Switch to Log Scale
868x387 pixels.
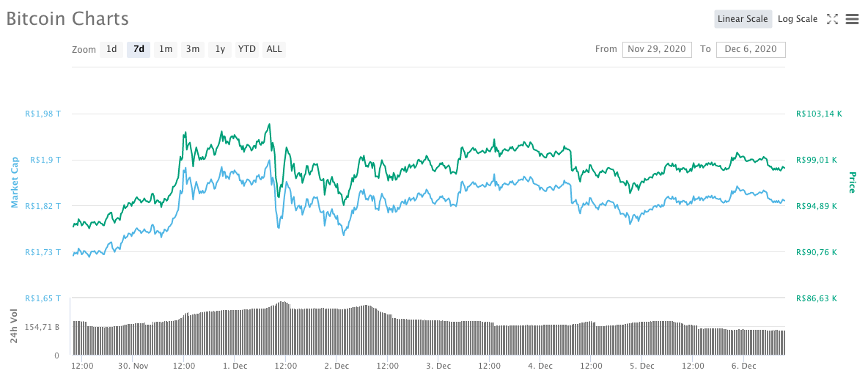[x=797, y=19]
